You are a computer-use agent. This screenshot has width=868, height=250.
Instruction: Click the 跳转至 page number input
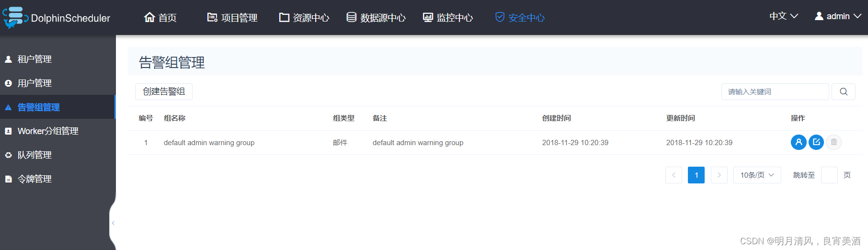coord(829,175)
